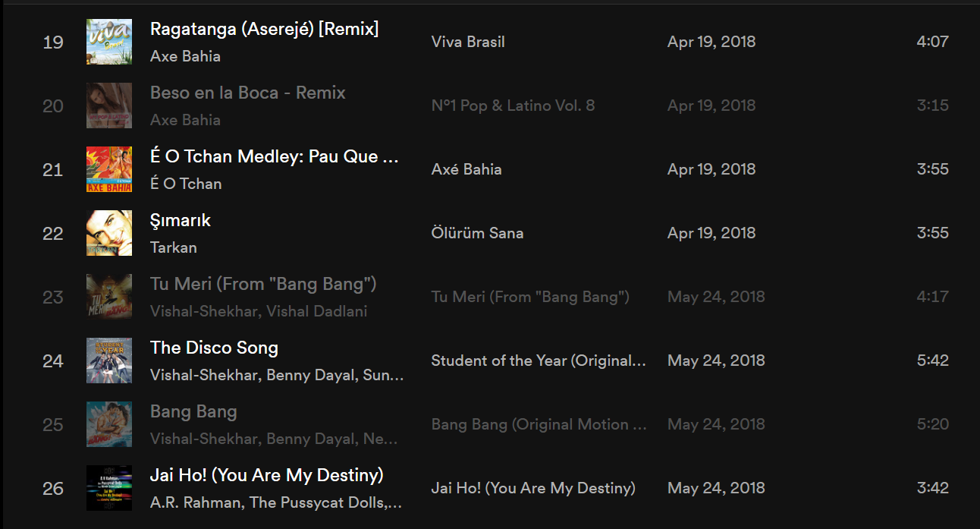
Task: Open the Axé Bahia album cover for É O Tchan
Action: click(x=109, y=169)
